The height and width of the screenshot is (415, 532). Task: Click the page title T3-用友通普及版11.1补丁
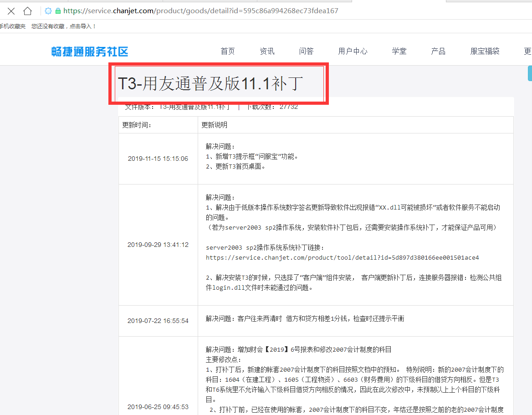(x=210, y=83)
